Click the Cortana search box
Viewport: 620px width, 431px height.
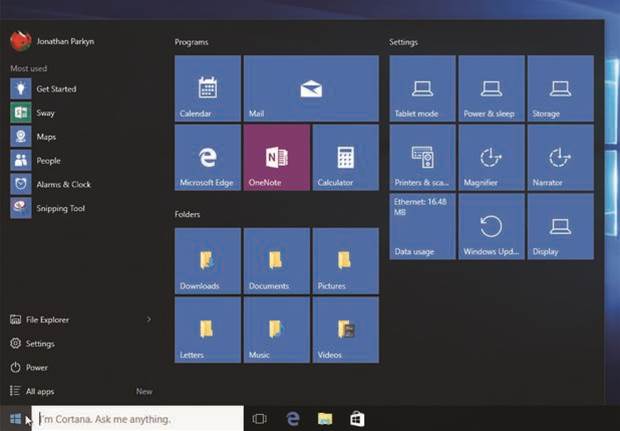point(138,418)
